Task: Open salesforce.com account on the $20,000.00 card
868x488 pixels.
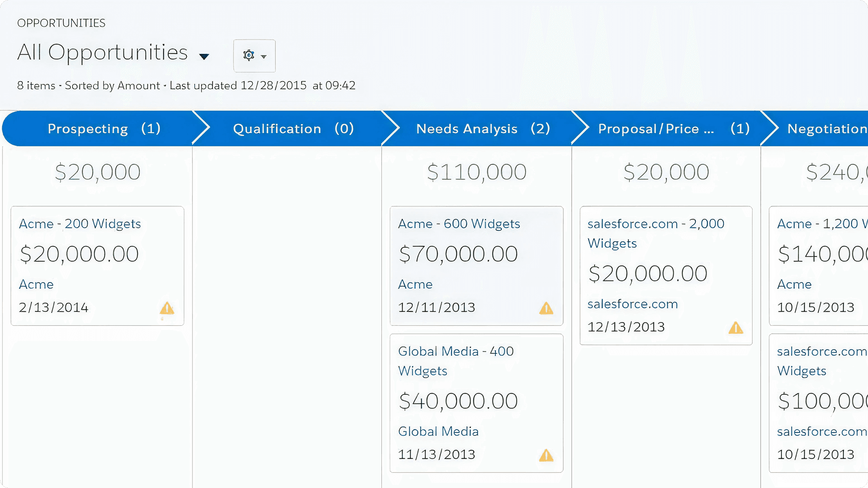Action: point(632,304)
